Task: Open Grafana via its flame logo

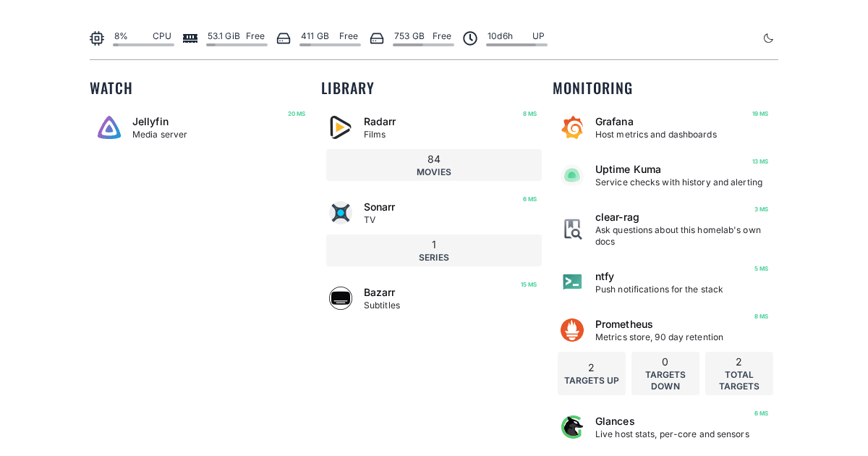Action: click(x=572, y=127)
